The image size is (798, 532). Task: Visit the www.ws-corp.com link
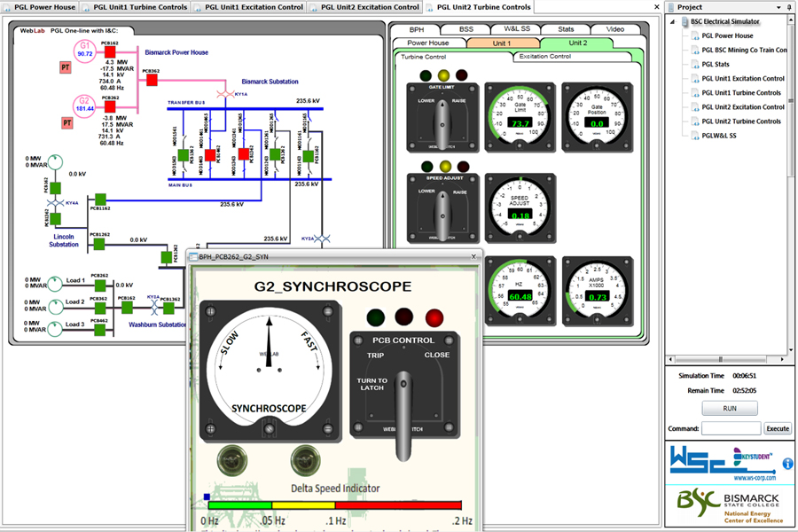(755, 478)
